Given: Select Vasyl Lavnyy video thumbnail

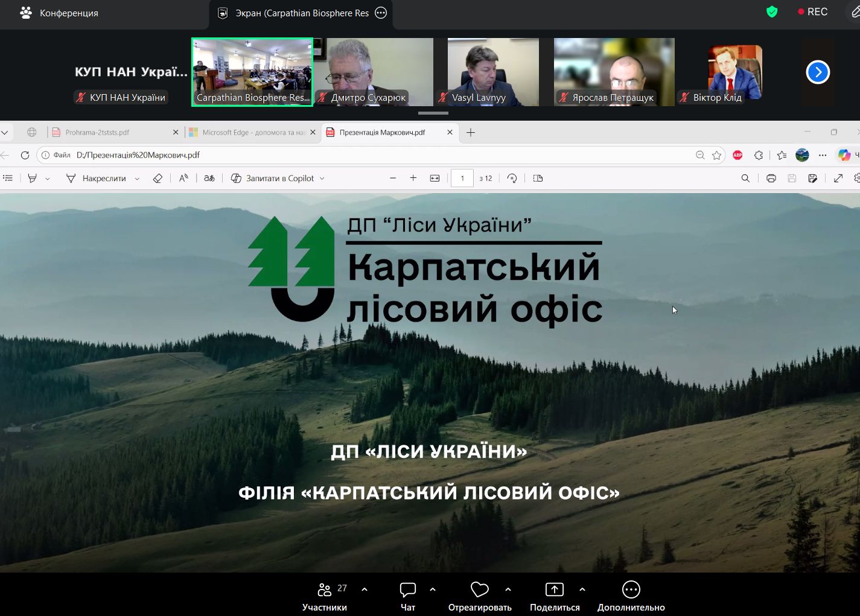Looking at the screenshot, I should 493,72.
